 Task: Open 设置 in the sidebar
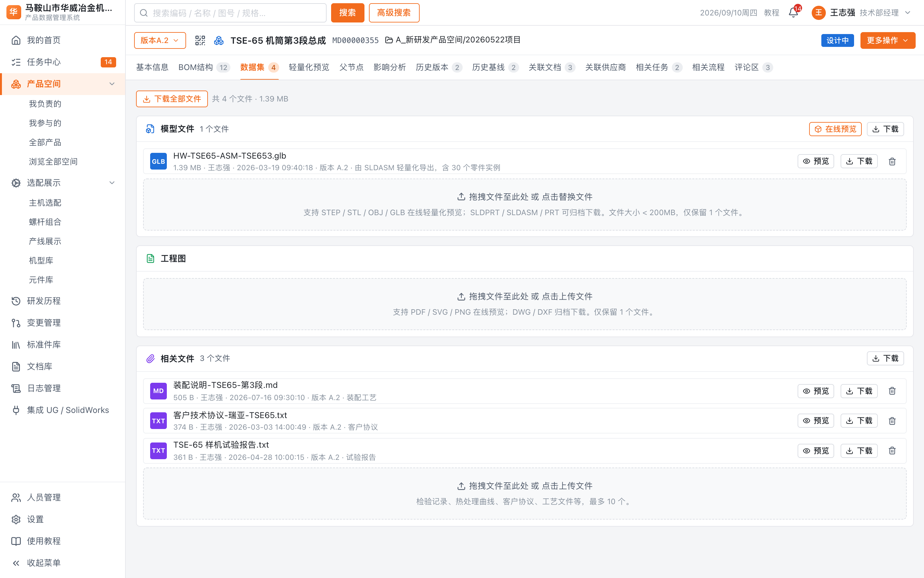pos(63,519)
